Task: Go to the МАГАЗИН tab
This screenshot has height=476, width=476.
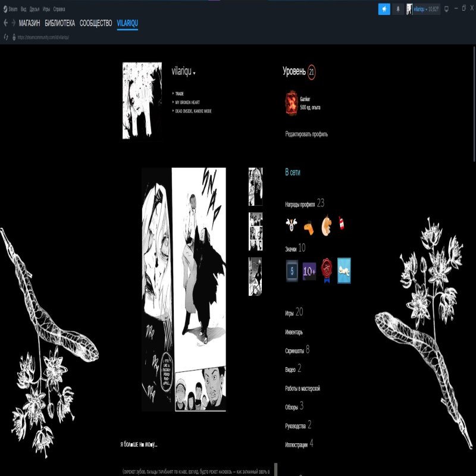Action: 29,23
